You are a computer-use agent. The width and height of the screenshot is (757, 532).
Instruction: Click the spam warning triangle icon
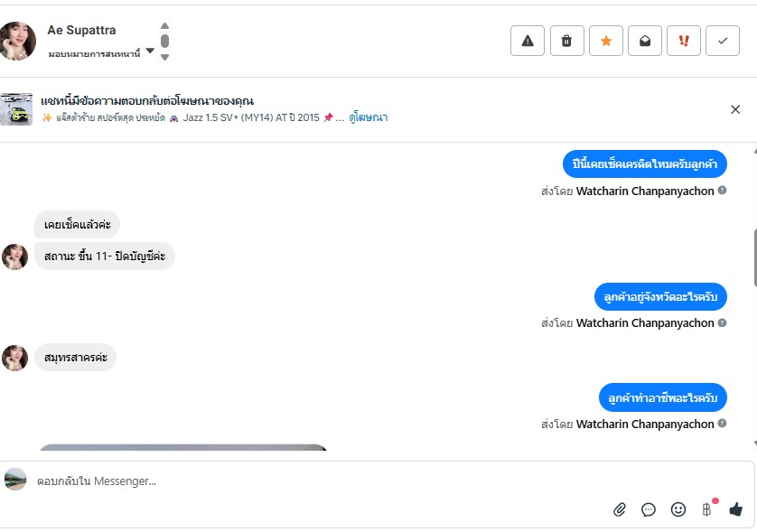pos(528,41)
